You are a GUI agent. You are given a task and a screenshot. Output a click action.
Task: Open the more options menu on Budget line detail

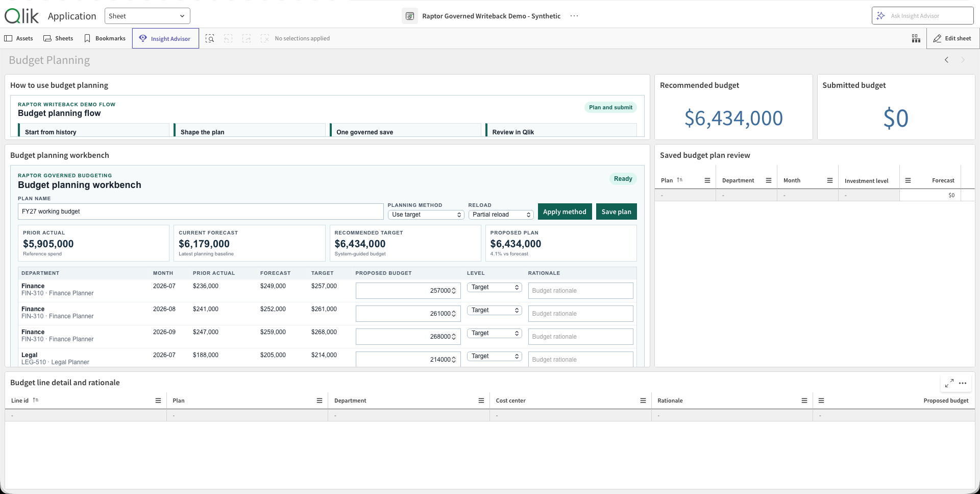click(x=963, y=383)
